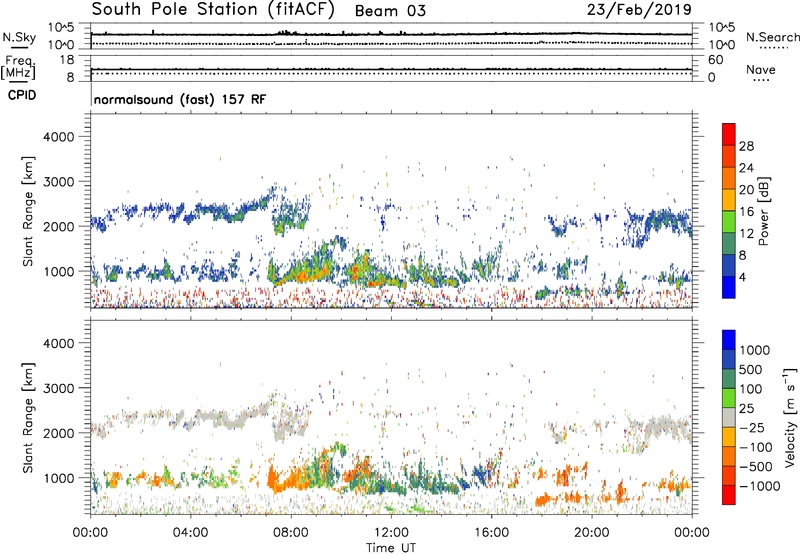Click the '2000' tick on power panel
Viewport: 800px width, 554px height.
[x=58, y=226]
